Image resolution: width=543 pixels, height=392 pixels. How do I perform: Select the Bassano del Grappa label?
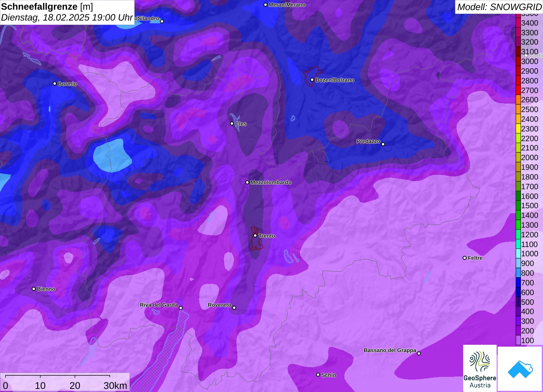(390, 350)
